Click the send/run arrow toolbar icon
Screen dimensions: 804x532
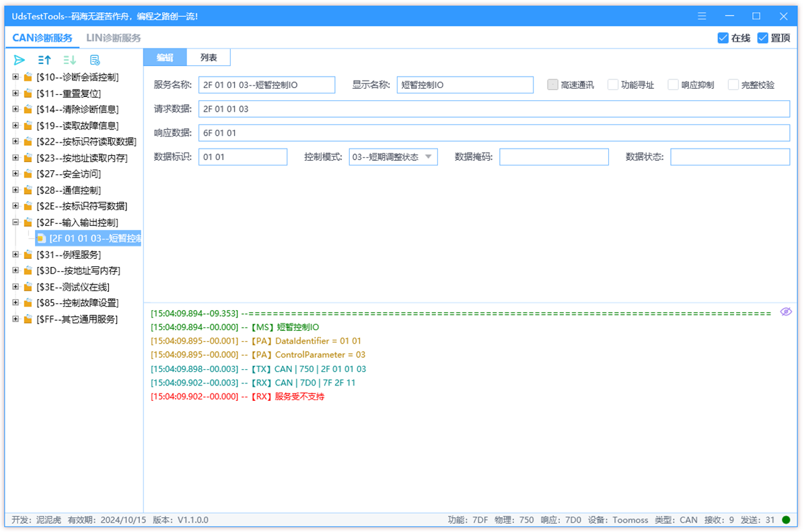click(x=19, y=60)
